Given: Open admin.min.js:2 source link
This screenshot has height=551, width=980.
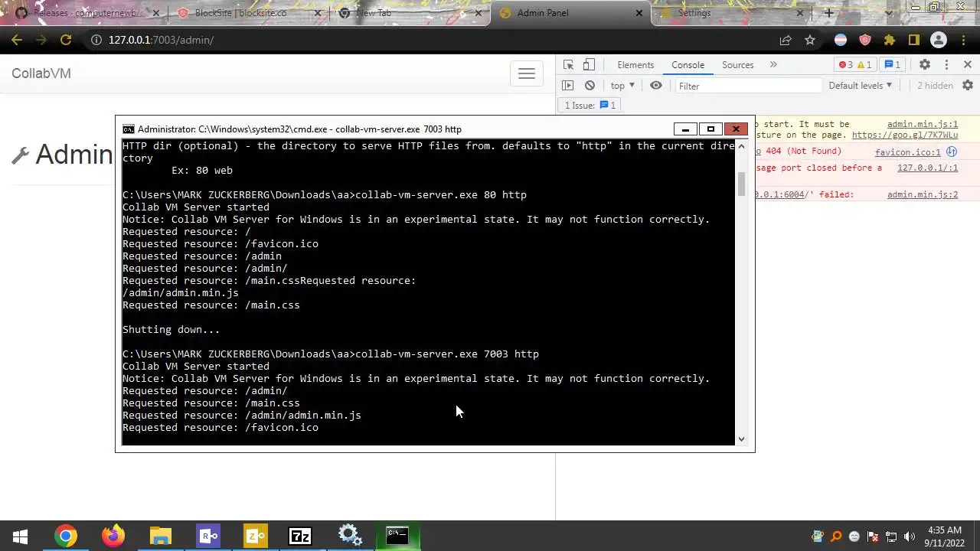Looking at the screenshot, I should pyautogui.click(x=923, y=194).
